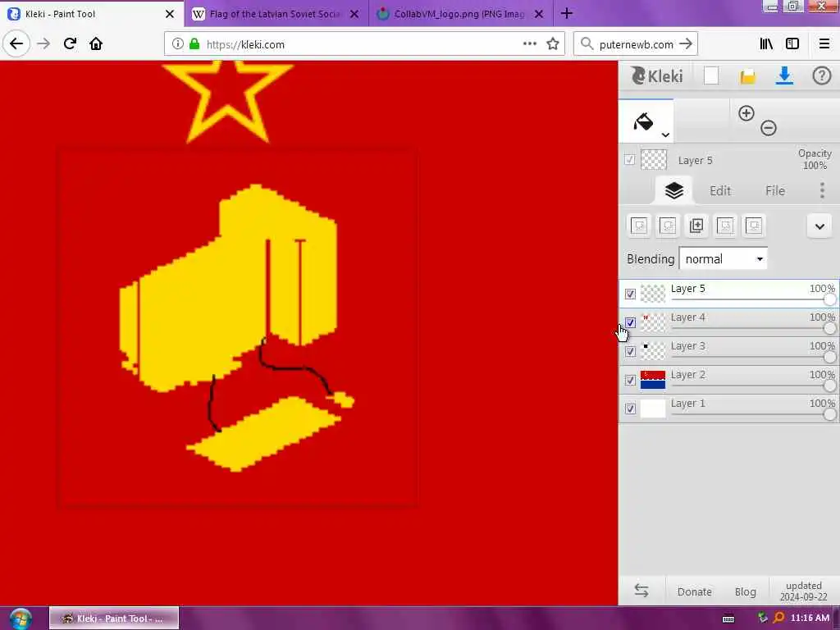
Task: Switch to the Kleki Paint Tool browser tab
Action: tap(92, 14)
